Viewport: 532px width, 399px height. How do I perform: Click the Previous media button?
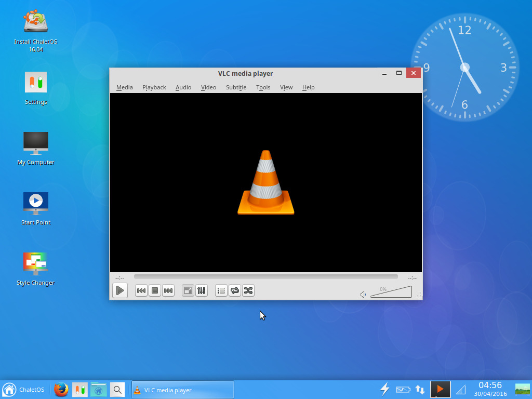pos(141,291)
